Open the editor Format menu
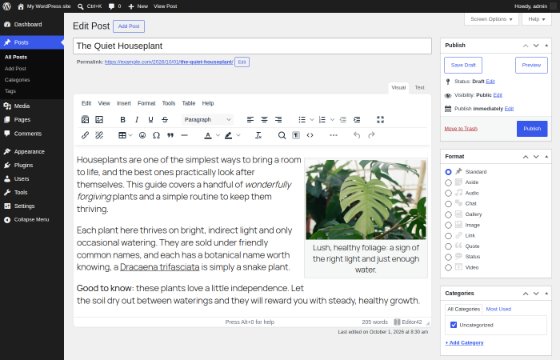Screen dimensions: 560x360 pyautogui.click(x=146, y=103)
